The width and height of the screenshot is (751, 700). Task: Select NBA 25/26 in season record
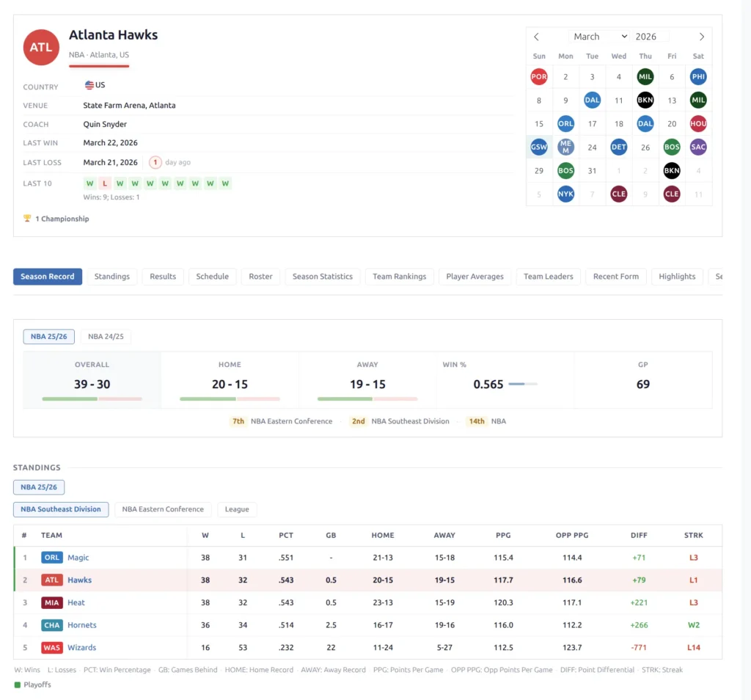(x=49, y=336)
